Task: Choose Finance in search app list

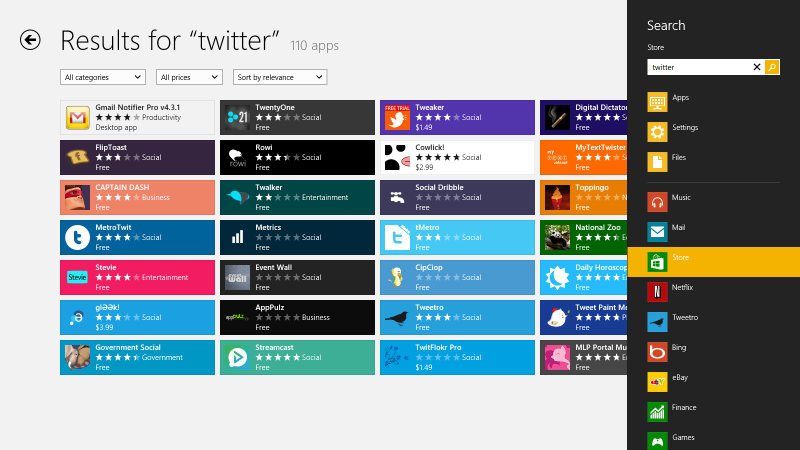Action: coord(713,412)
